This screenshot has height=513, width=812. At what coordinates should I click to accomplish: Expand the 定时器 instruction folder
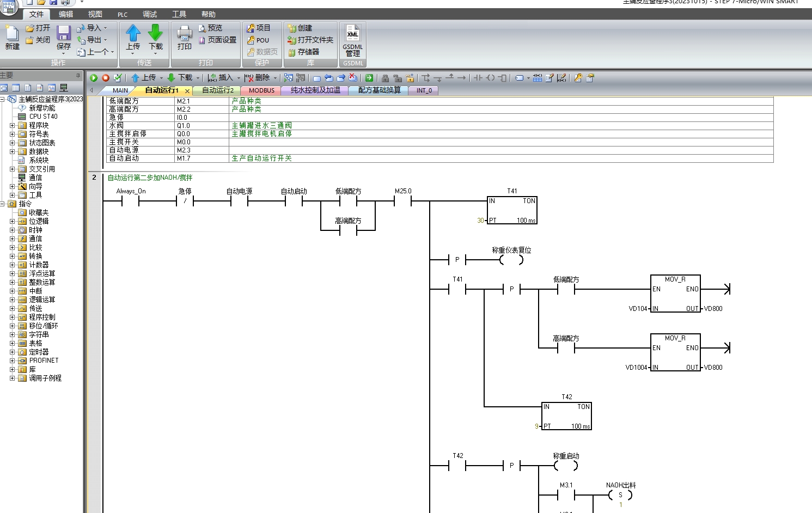pos(12,352)
